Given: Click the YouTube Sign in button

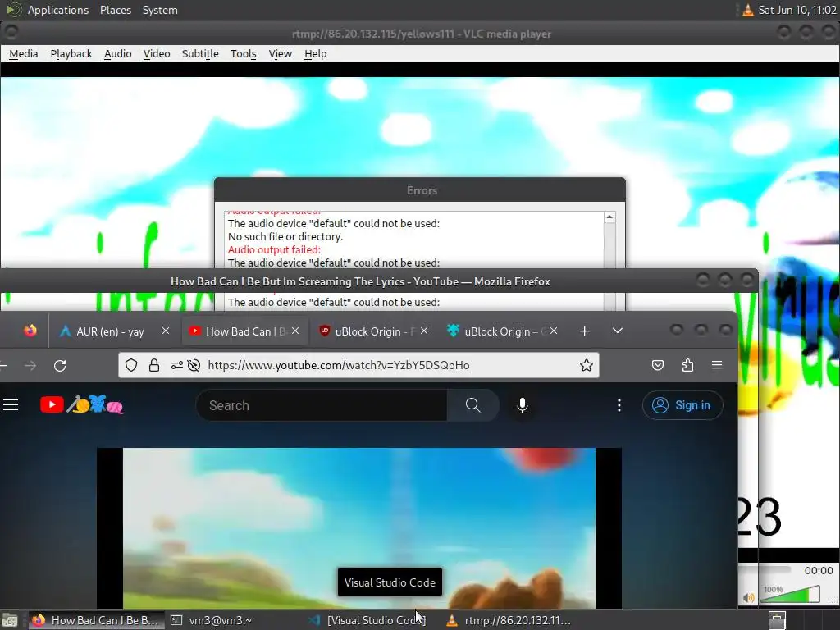Looking at the screenshot, I should click(682, 405).
